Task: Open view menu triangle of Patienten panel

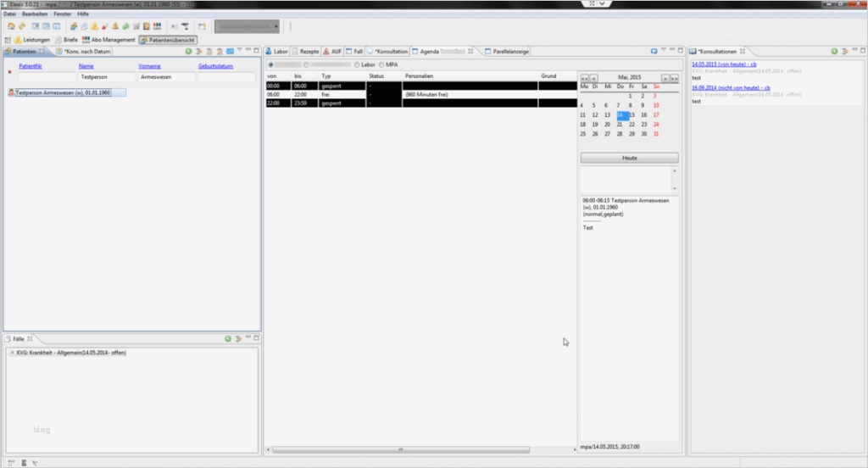Action: [x=240, y=50]
